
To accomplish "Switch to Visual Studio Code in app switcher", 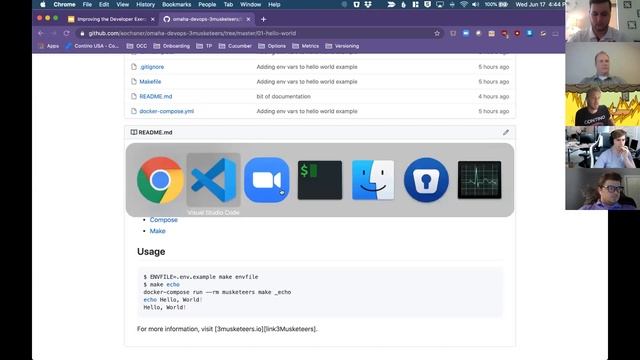I will click(x=213, y=180).
